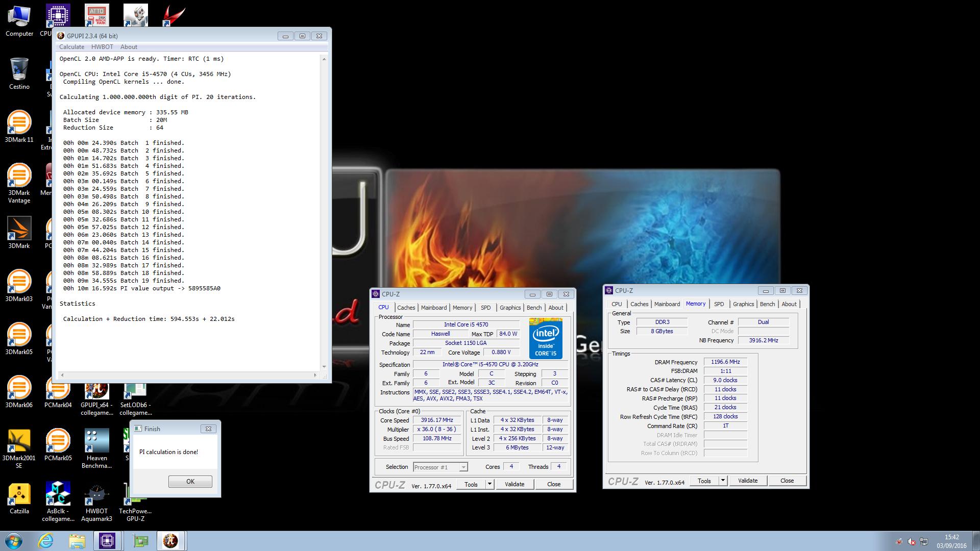
Task: Launch 3DMark Vantage desktop shortcut
Action: click(19, 183)
